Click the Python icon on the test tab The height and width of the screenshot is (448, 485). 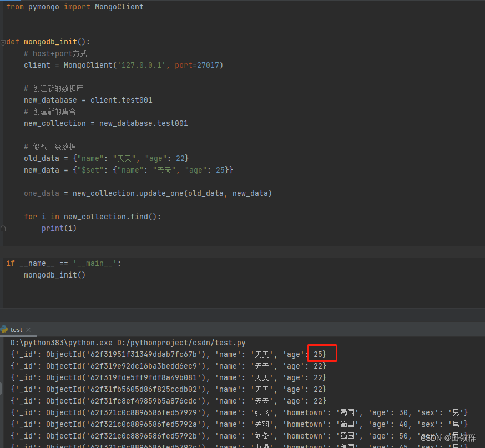pyautogui.click(x=4, y=330)
